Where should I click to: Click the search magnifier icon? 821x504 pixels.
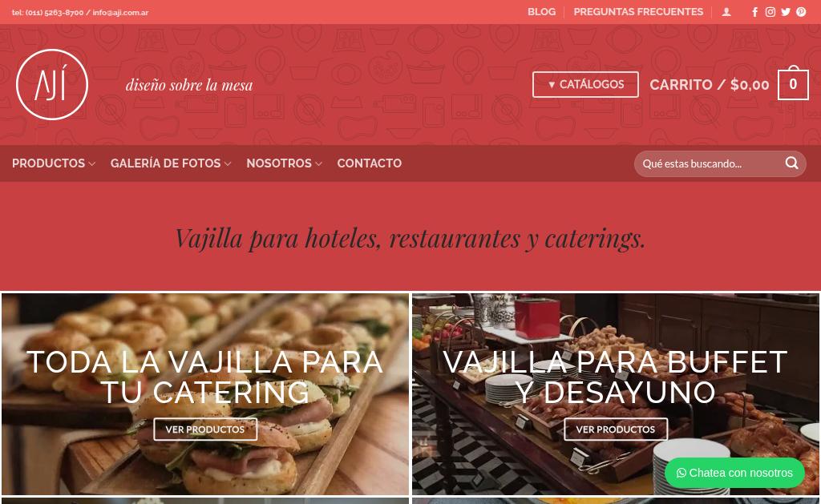tap(791, 163)
